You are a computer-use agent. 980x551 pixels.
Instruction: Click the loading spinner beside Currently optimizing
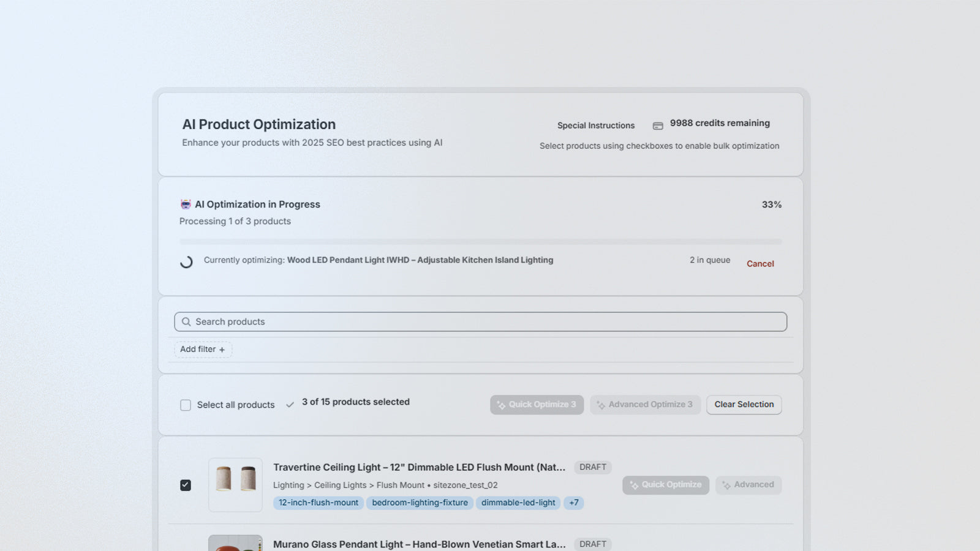click(186, 262)
